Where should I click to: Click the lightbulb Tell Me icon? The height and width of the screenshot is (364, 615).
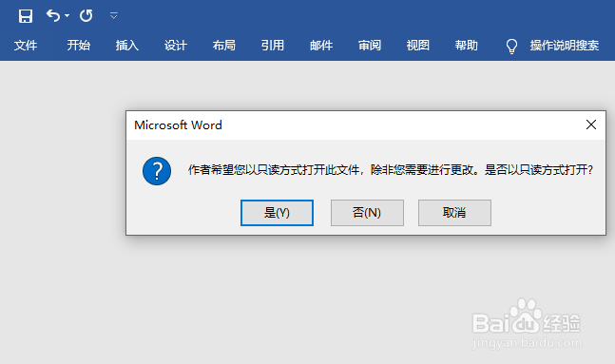coord(511,47)
